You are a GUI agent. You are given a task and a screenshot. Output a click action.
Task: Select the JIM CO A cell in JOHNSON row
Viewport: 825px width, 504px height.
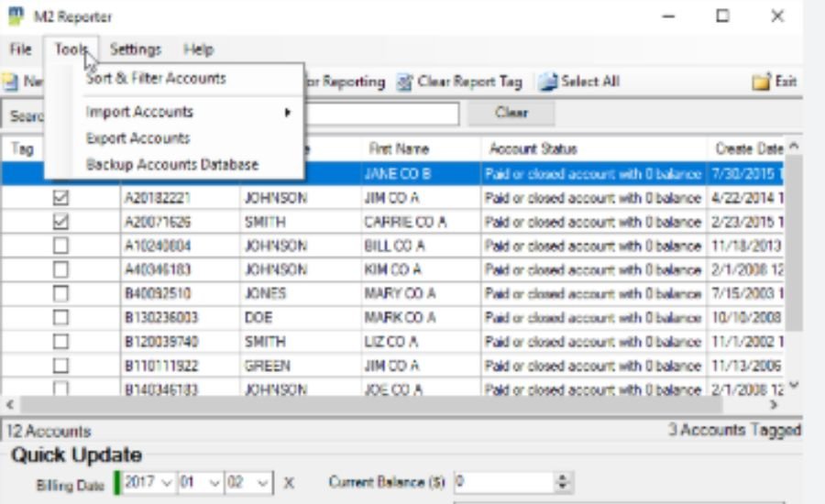click(x=421, y=198)
